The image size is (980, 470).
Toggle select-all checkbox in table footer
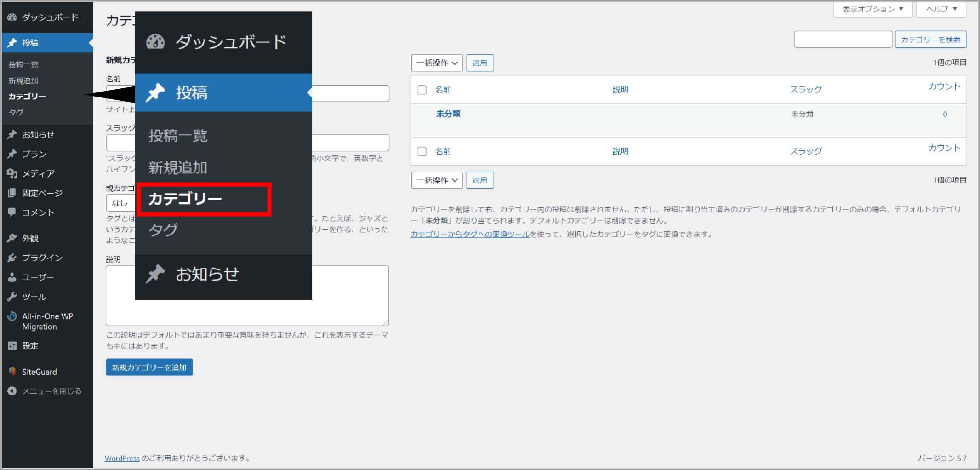422,151
